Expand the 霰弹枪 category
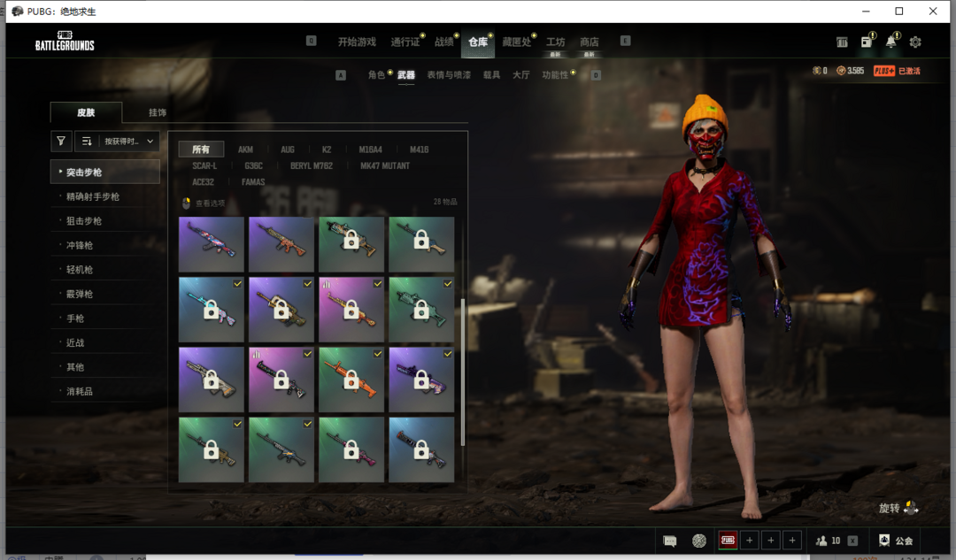 coord(104,294)
